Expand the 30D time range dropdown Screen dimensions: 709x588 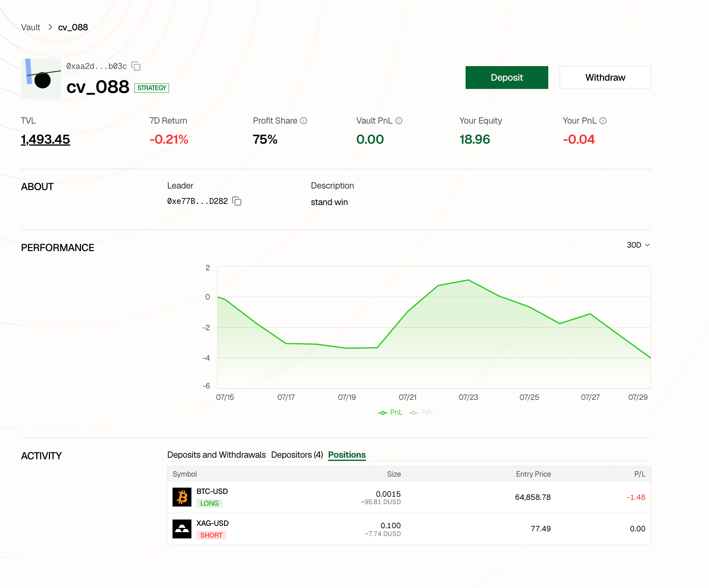pos(638,245)
